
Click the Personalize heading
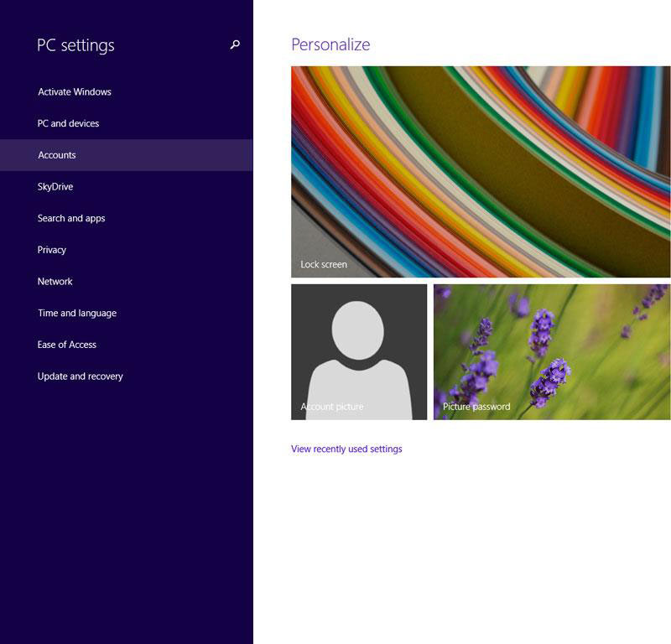(330, 44)
